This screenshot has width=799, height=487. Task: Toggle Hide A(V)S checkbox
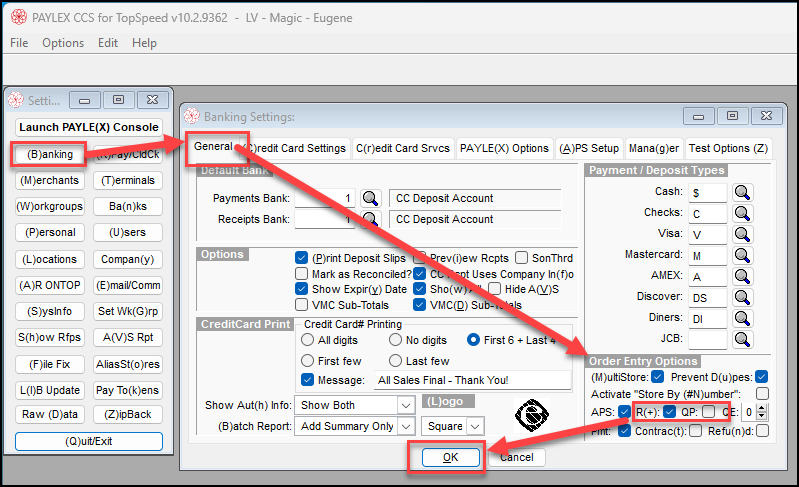point(494,289)
